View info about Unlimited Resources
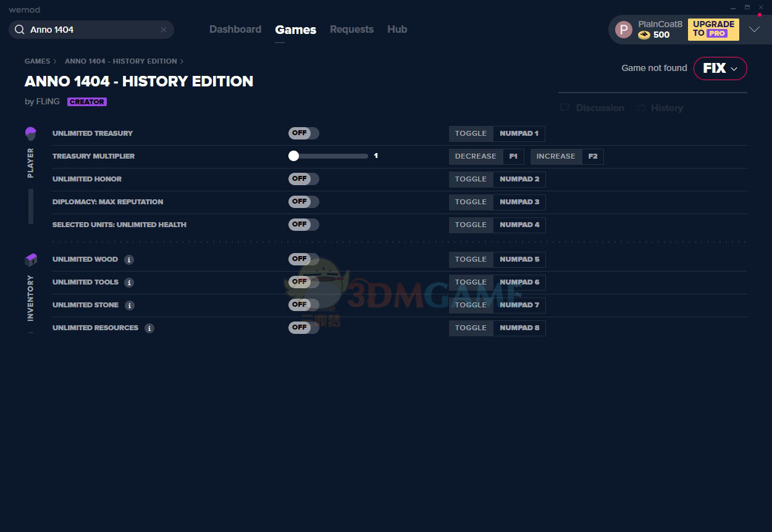Viewport: 772px width, 532px height. (x=149, y=328)
